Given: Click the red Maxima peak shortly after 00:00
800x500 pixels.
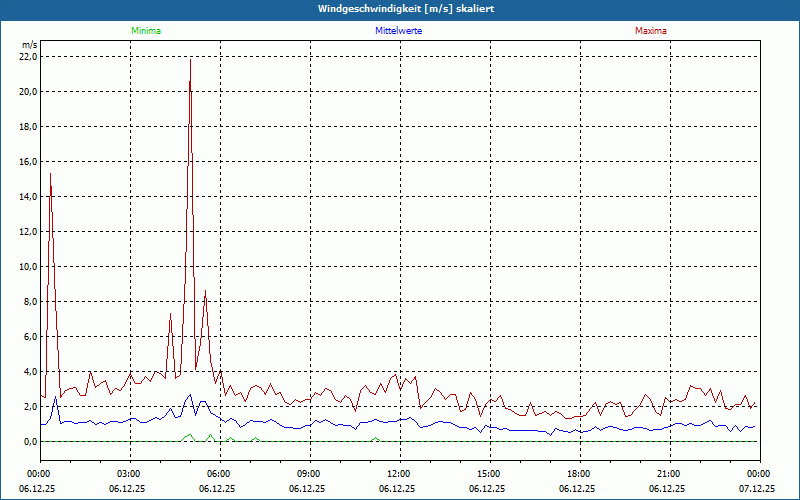Looking at the screenshot, I should [x=50, y=174].
